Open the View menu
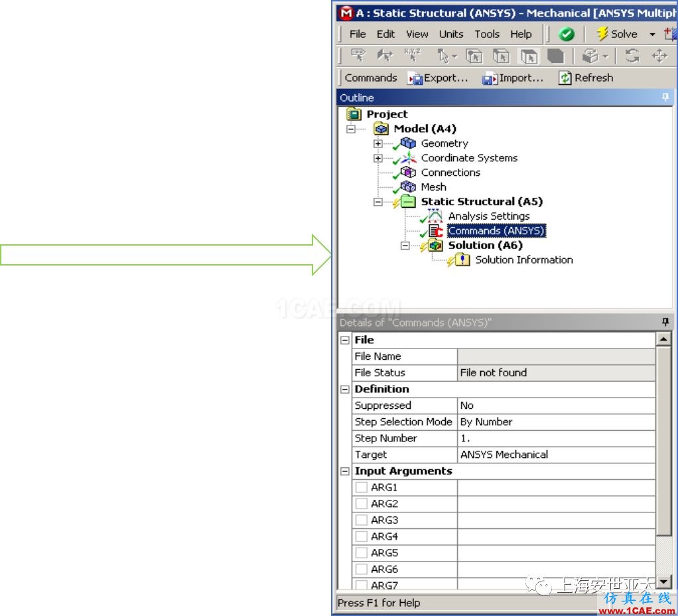The image size is (678, 616). point(417,34)
